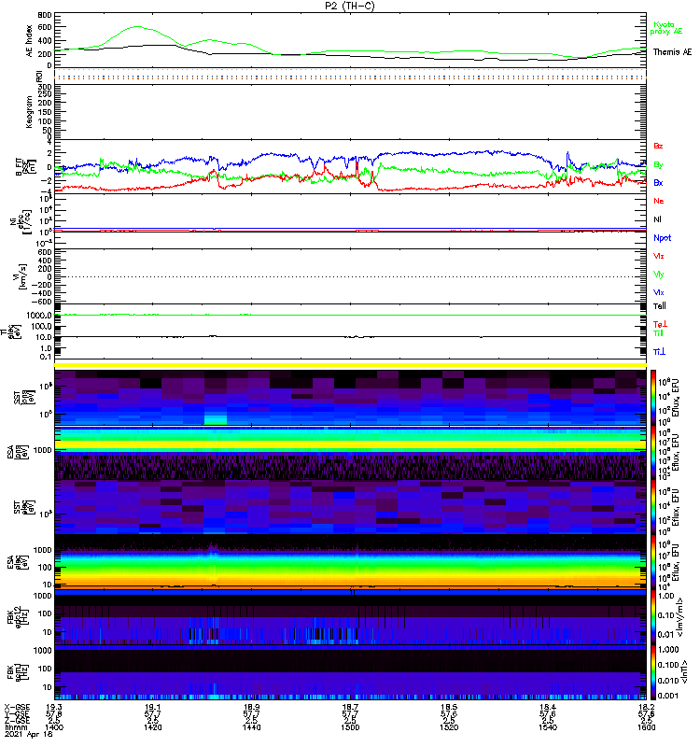The image size is (700, 747).
Task: Click the 2021 Apr 18 date label
Action: tap(29, 734)
